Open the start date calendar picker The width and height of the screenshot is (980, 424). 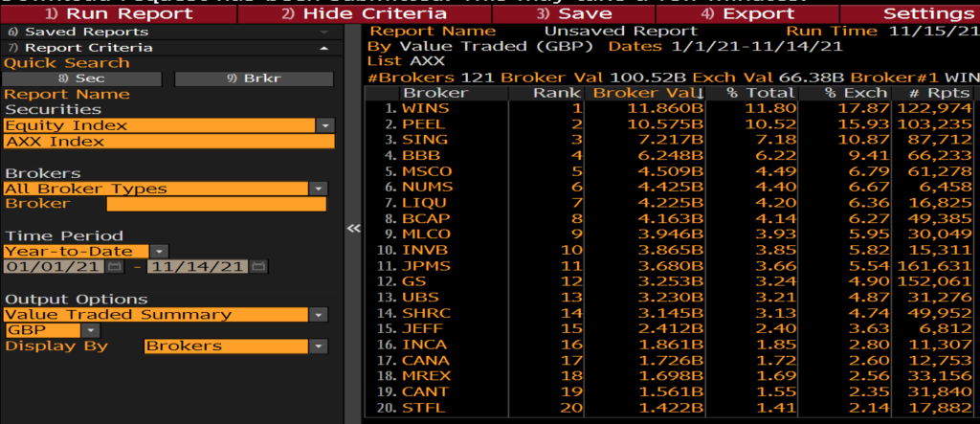click(116, 266)
